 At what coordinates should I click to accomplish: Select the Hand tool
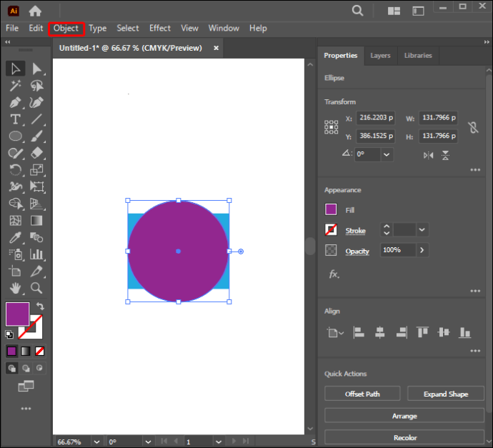pyautogui.click(x=15, y=288)
